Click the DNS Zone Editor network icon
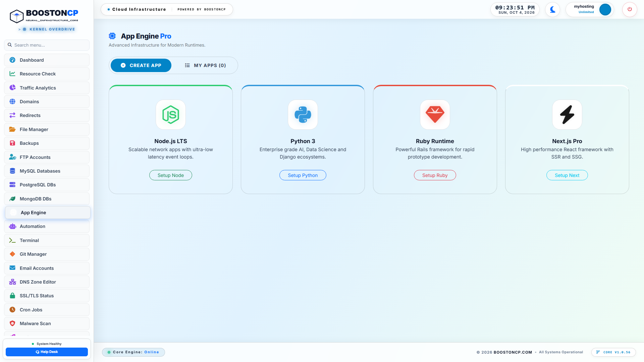Viewport: 644px width, 362px height. pos(12,282)
